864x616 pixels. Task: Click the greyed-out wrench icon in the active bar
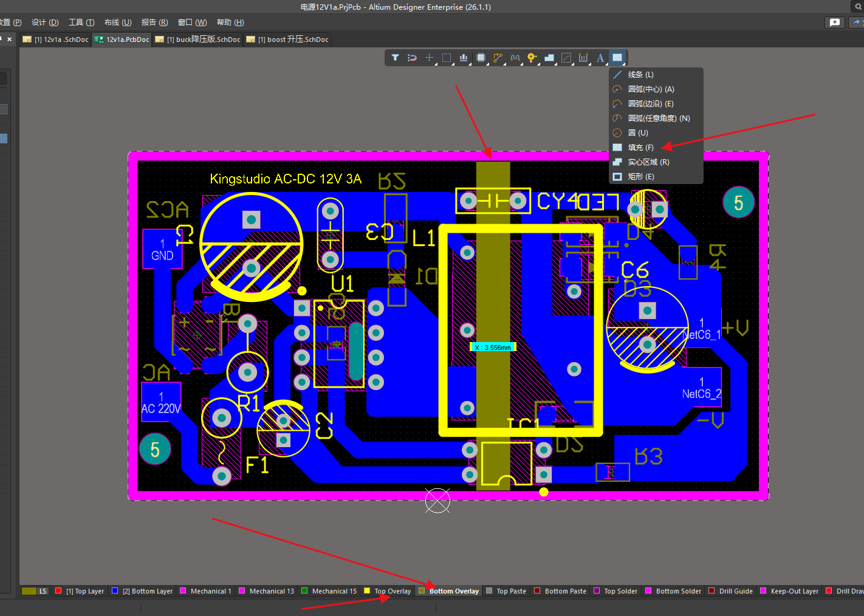tap(566, 58)
